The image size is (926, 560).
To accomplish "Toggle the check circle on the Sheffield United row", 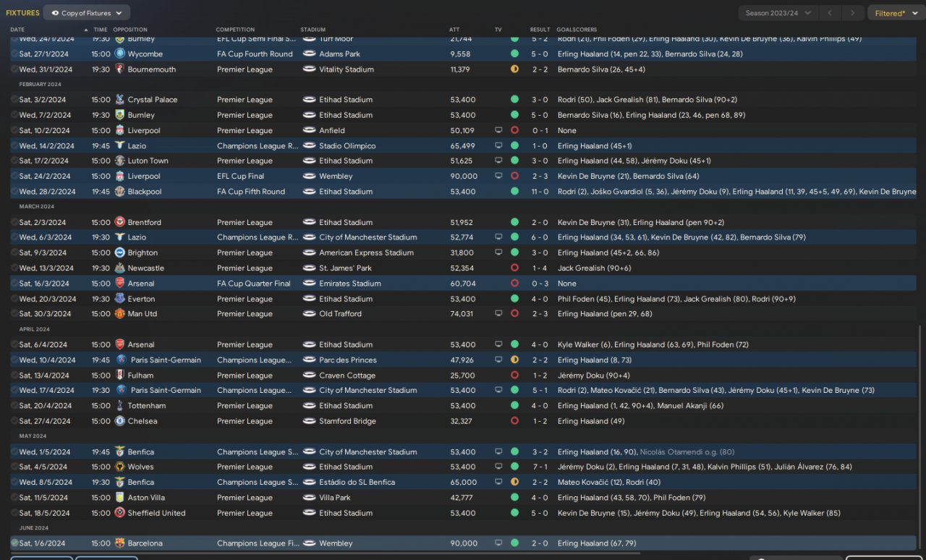I will coord(14,513).
